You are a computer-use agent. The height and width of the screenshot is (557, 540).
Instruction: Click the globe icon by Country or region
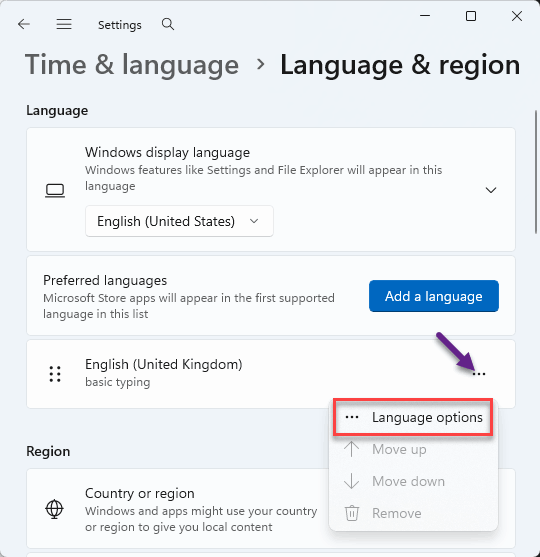point(54,509)
